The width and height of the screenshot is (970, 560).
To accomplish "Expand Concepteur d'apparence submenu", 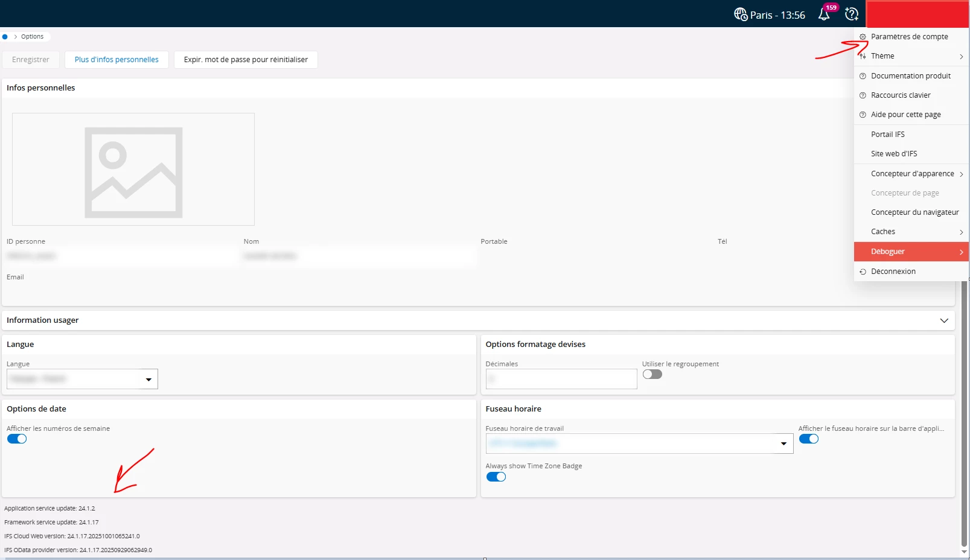I will pyautogui.click(x=911, y=174).
